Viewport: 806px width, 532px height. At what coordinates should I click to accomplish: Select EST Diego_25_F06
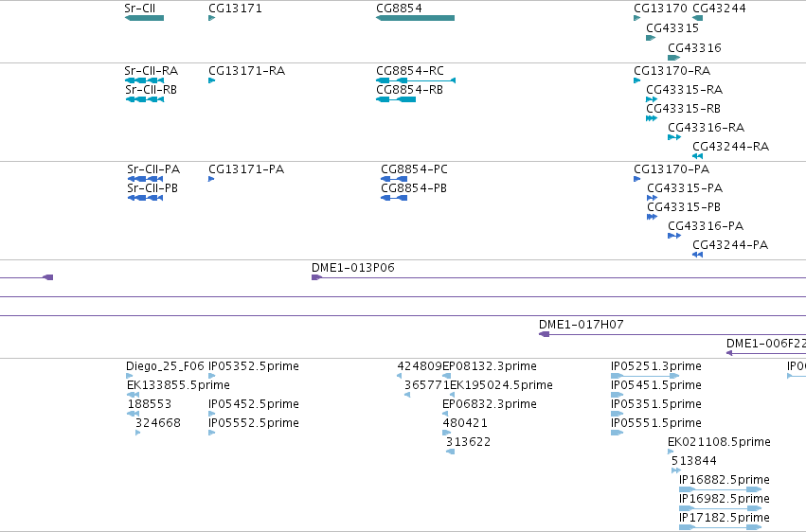[x=130, y=376]
